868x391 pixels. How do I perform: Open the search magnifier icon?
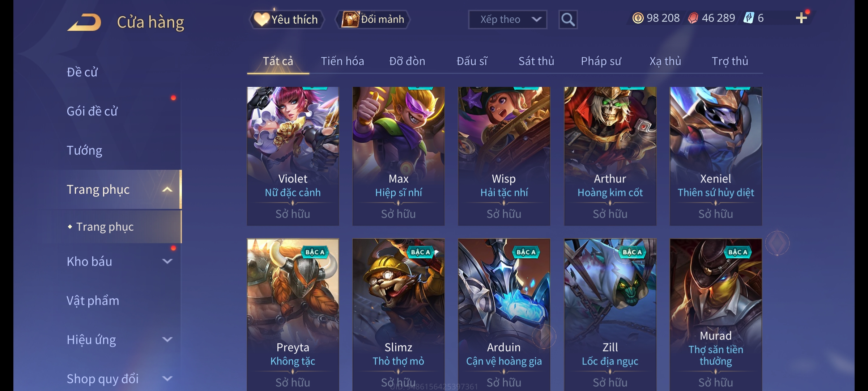(568, 20)
